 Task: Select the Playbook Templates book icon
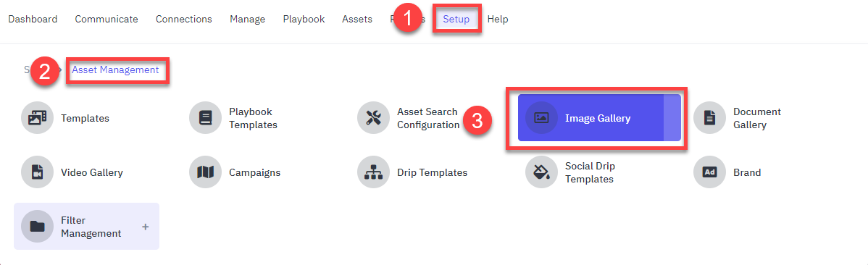pyautogui.click(x=205, y=118)
